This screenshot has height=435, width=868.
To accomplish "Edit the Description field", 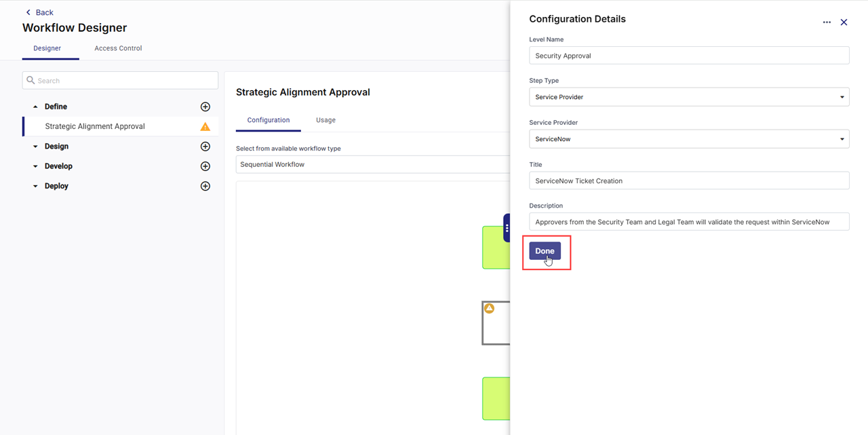I will coord(689,222).
